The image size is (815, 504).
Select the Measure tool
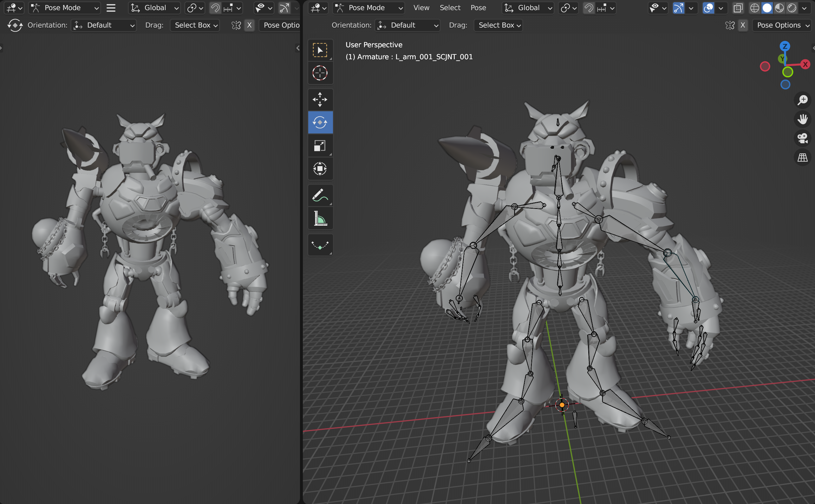point(320,219)
